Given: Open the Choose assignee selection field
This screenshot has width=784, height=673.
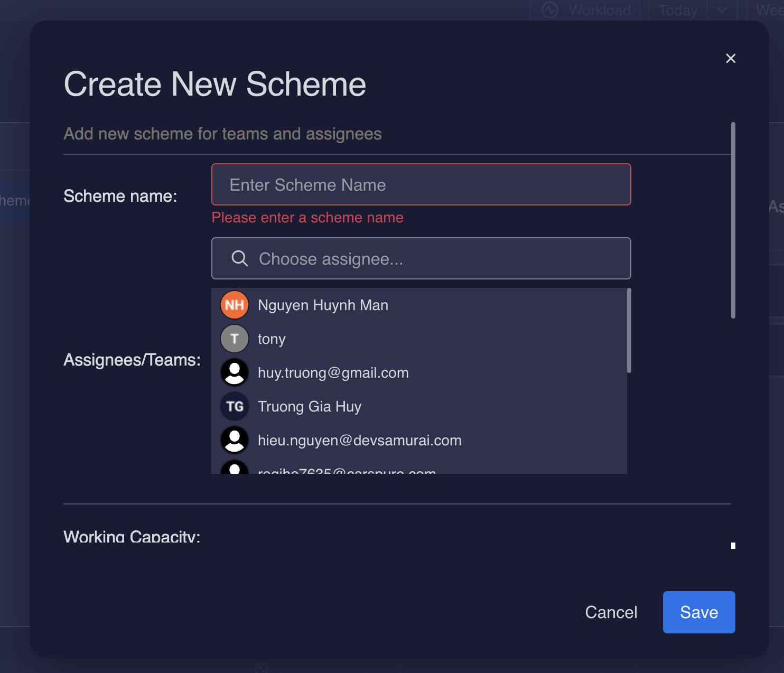Looking at the screenshot, I should click(421, 258).
